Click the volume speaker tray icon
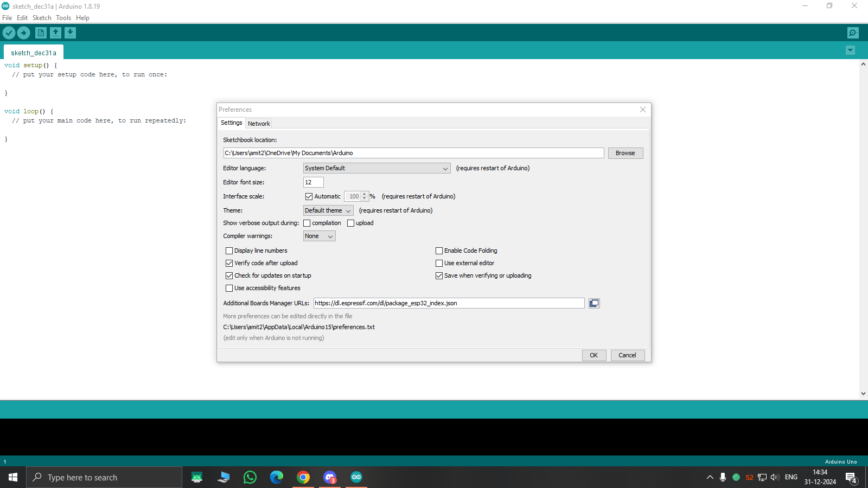The image size is (868, 488). point(775,477)
